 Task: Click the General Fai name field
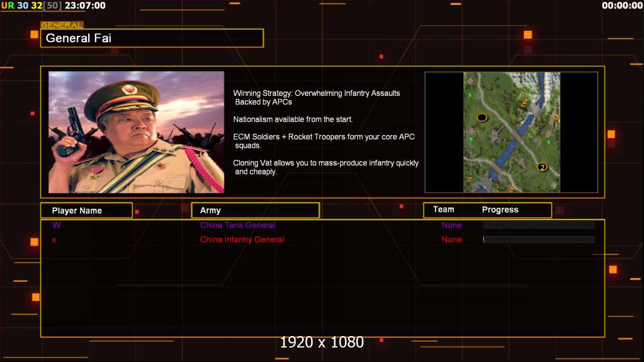(152, 38)
